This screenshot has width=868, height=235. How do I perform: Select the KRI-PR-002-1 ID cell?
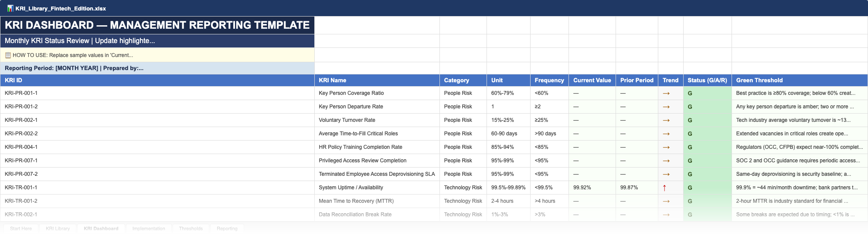pyautogui.click(x=157, y=120)
